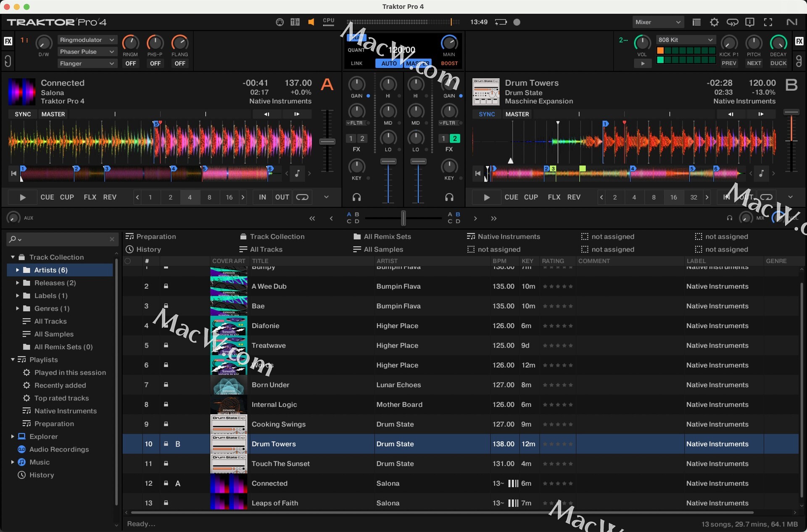Screen dimensions: 807x532
Task: Jump to start of Deck B track
Action: tap(478, 173)
